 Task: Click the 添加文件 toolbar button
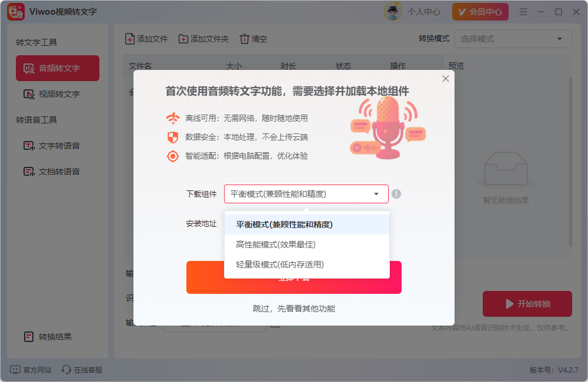point(146,39)
